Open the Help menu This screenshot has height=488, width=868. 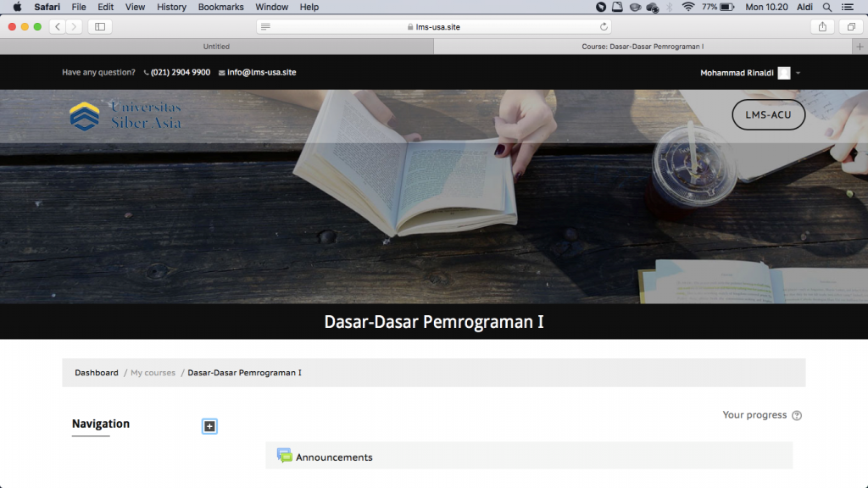point(309,7)
